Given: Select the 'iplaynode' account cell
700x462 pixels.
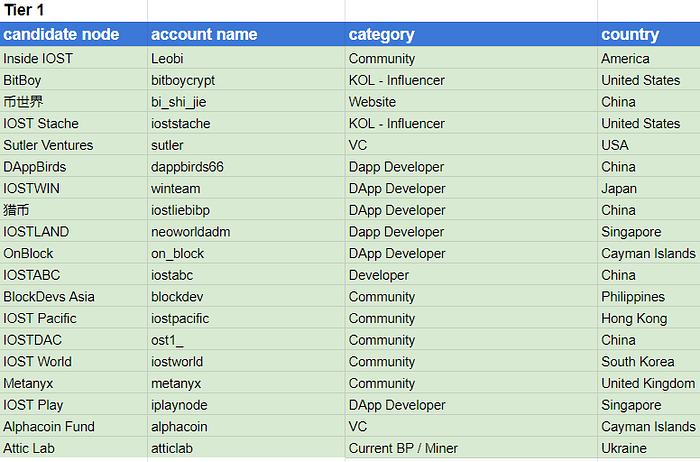Looking at the screenshot, I should click(246, 405).
